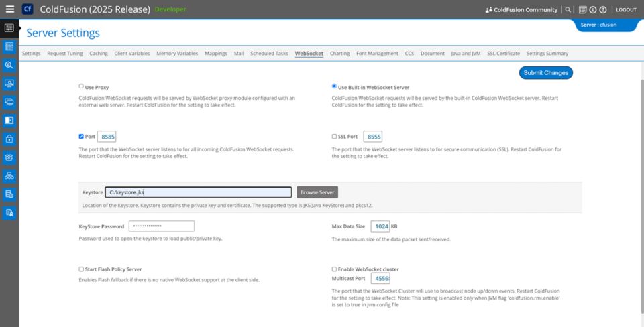Toggle the Port checkbox
644x327 pixels.
coord(81,137)
